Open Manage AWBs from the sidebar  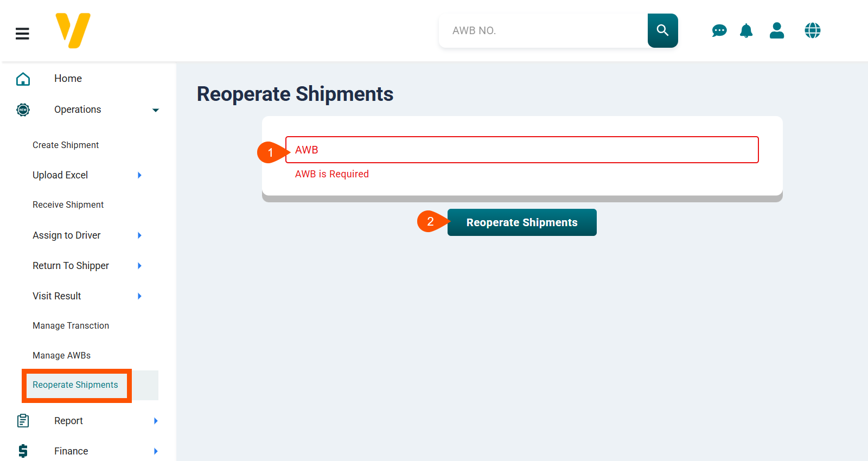point(61,355)
